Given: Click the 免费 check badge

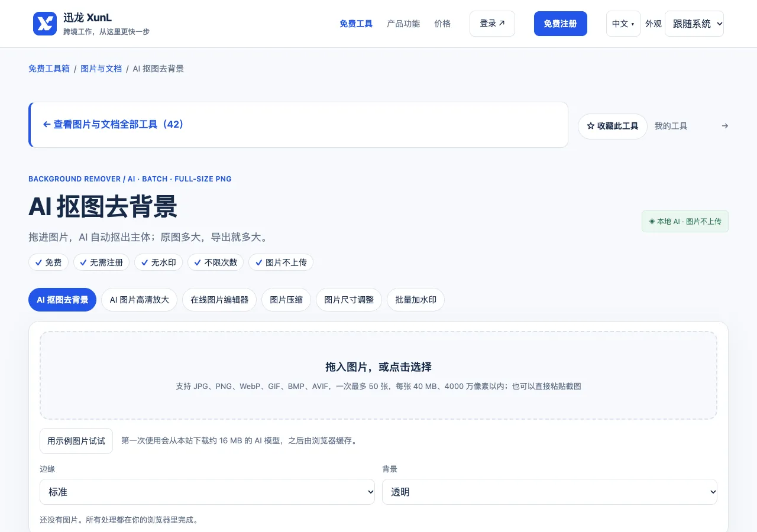Looking at the screenshot, I should click(x=48, y=262).
